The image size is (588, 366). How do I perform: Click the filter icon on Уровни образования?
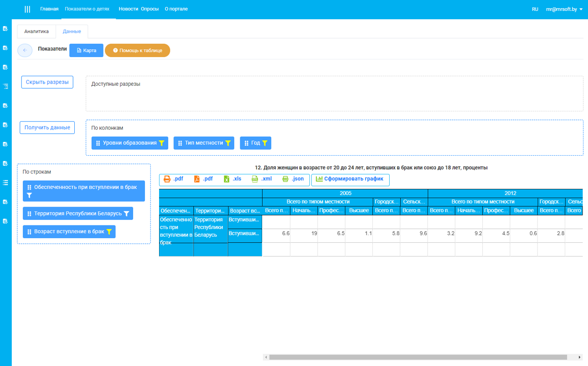click(161, 143)
